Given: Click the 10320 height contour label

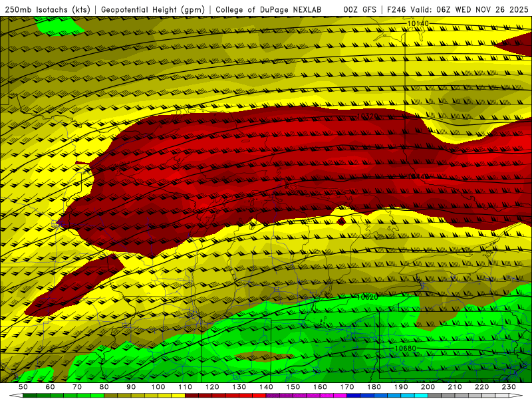Looking at the screenshot, I should tap(368, 116).
